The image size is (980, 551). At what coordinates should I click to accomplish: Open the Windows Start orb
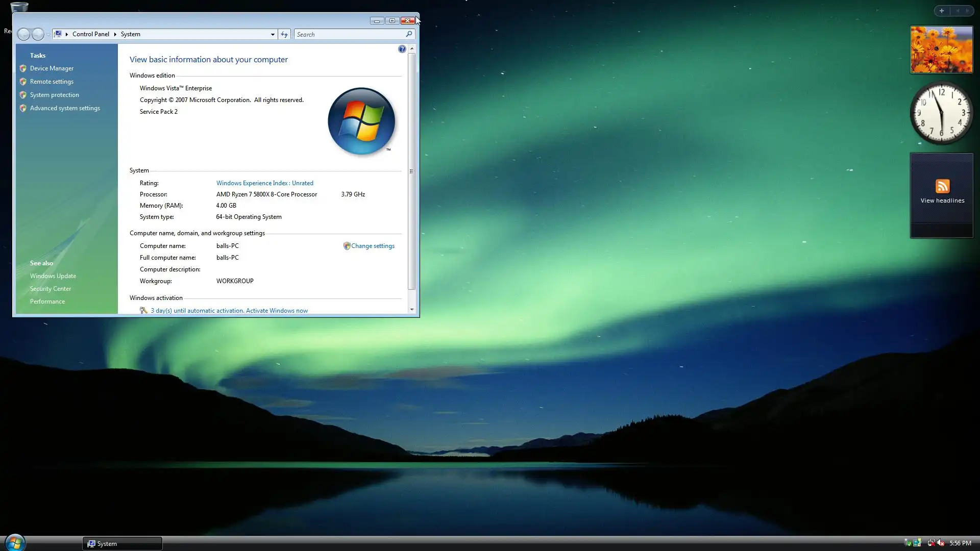(15, 542)
